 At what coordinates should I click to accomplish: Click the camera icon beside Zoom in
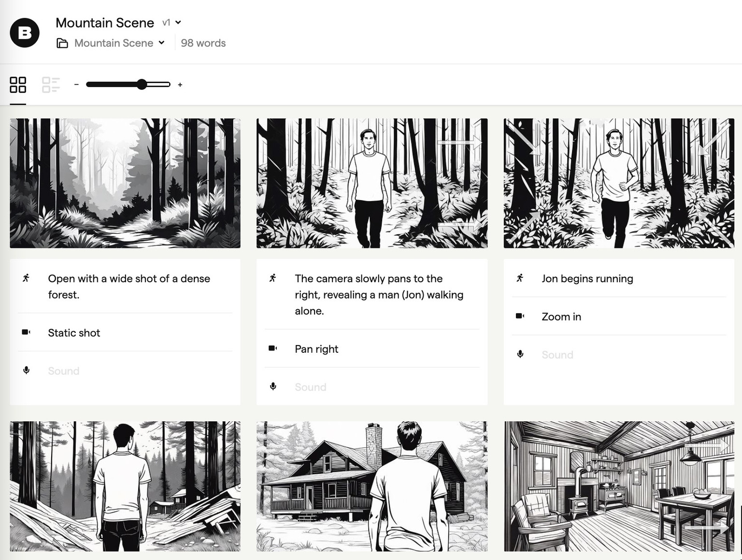(520, 316)
